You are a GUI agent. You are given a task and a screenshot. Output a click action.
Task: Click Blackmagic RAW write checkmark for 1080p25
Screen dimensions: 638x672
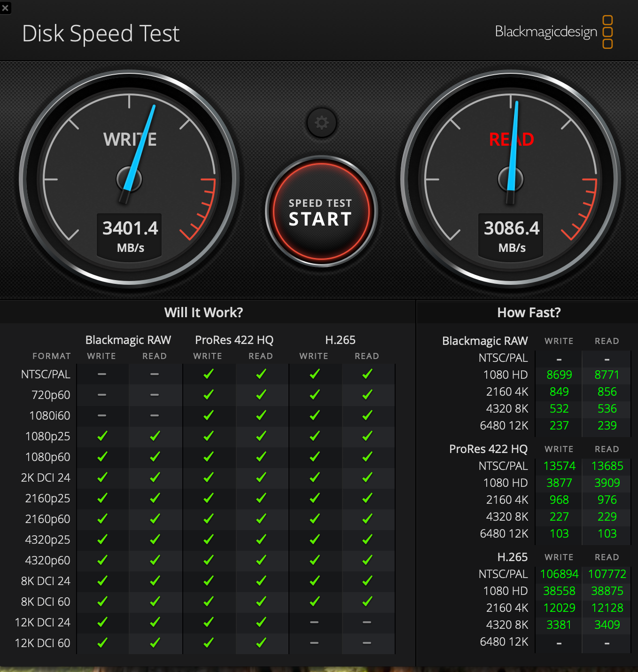102,436
